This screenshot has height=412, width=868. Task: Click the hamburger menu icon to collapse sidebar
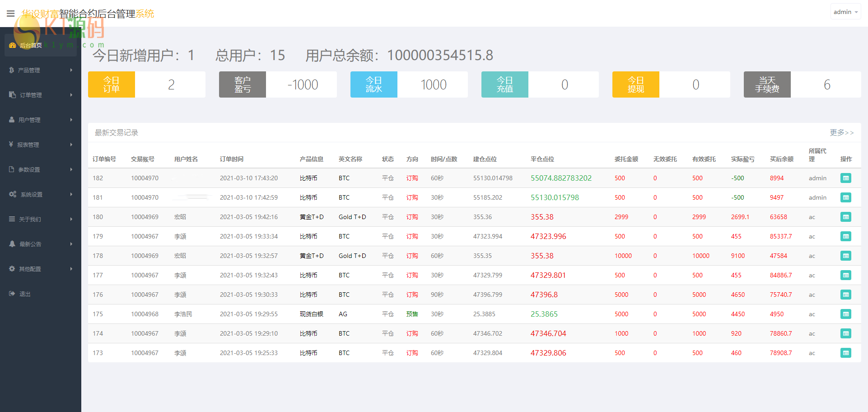tap(11, 14)
